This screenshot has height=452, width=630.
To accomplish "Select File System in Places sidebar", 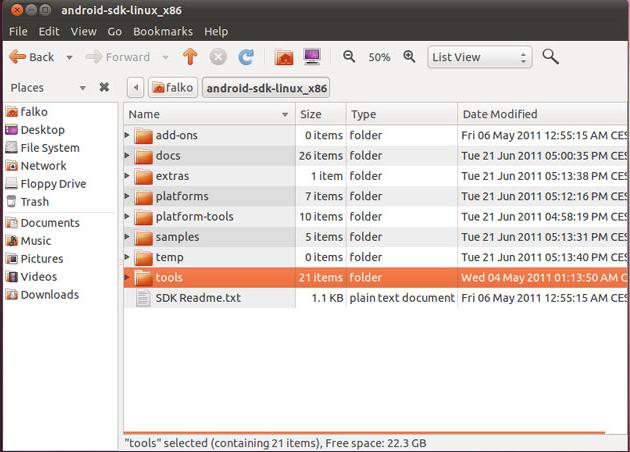I will tap(49, 148).
